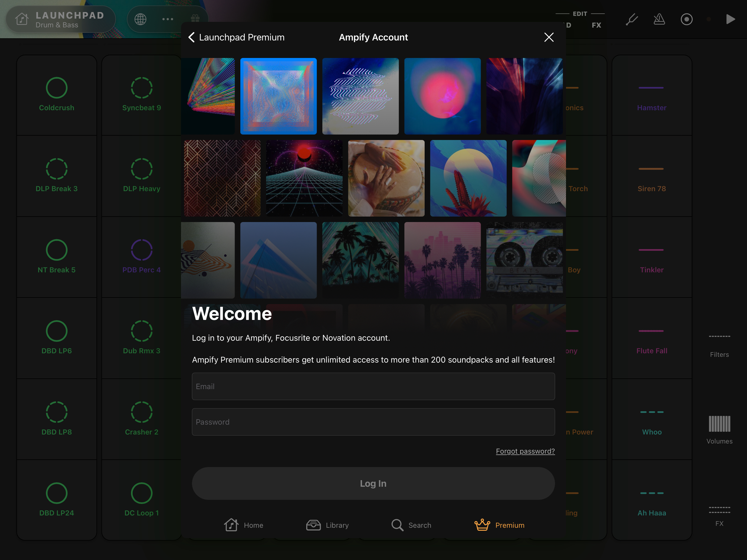Screen dimensions: 747x560
Task: Select the blue pyramid soundpack thumbnail
Action: pos(278,260)
